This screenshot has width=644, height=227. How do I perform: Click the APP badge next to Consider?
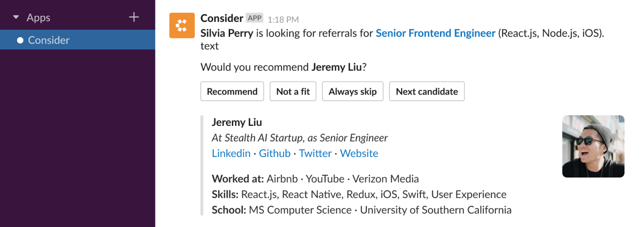254,18
